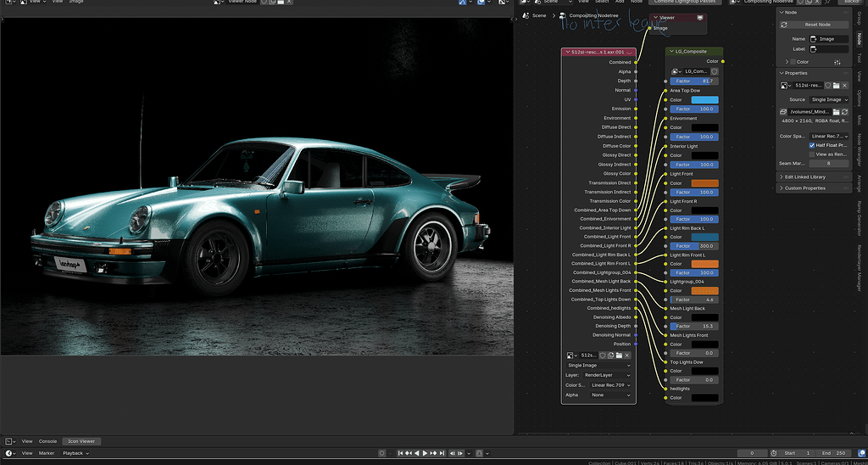868x465 pixels.
Task: Click the open-folder icon beside 512sl-res image name
Action: tap(836, 86)
